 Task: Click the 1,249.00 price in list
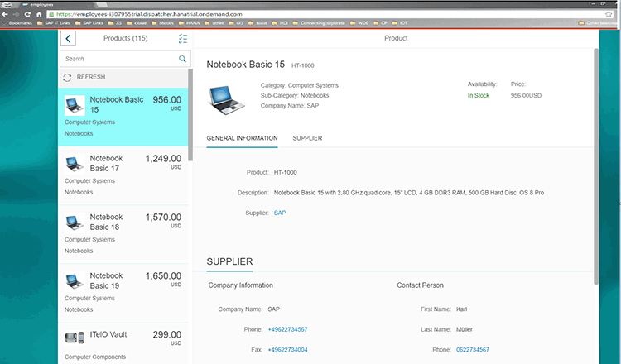click(x=163, y=159)
